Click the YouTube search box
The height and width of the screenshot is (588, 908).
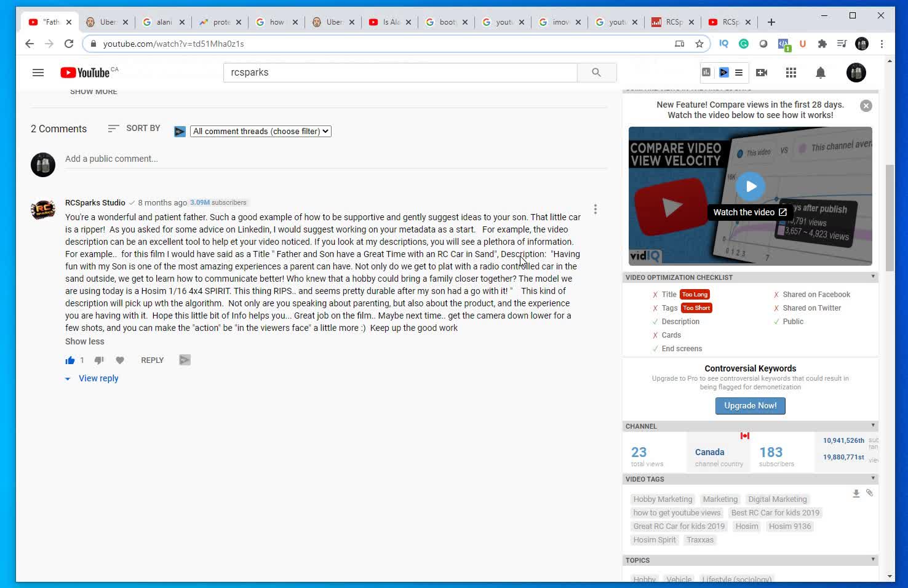click(400, 73)
